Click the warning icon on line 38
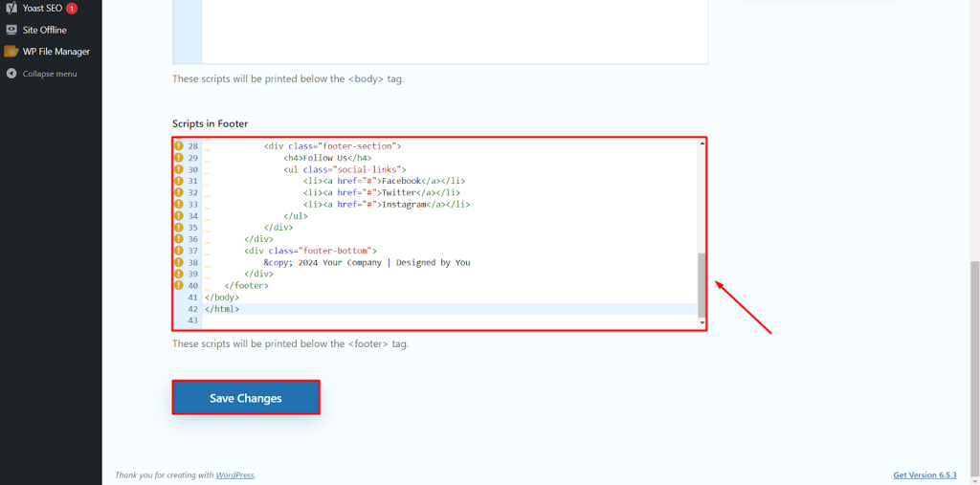 pos(179,262)
